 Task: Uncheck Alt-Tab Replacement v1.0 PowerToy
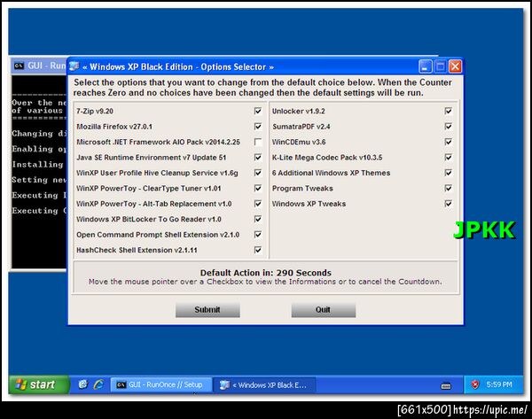[x=258, y=204]
